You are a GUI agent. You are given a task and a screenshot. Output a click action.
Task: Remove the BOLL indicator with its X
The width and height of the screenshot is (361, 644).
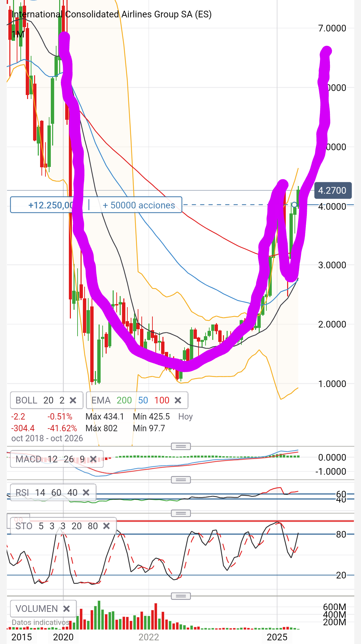coord(73,400)
